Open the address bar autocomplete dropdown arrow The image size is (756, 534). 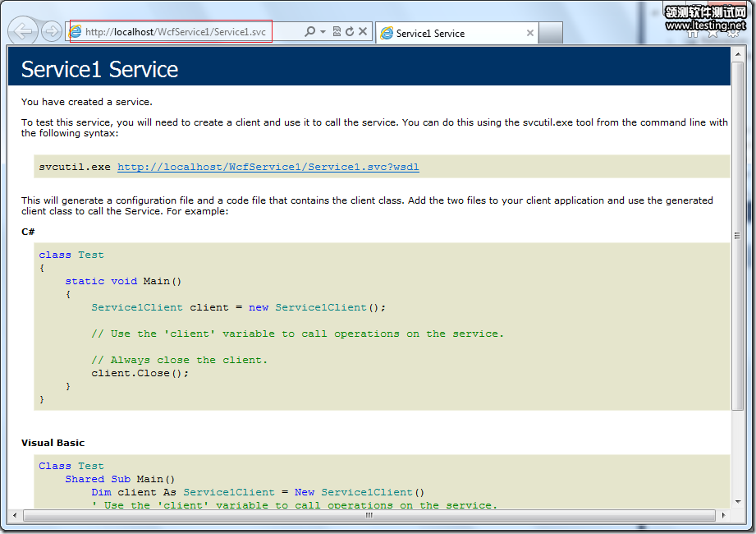[x=323, y=32]
